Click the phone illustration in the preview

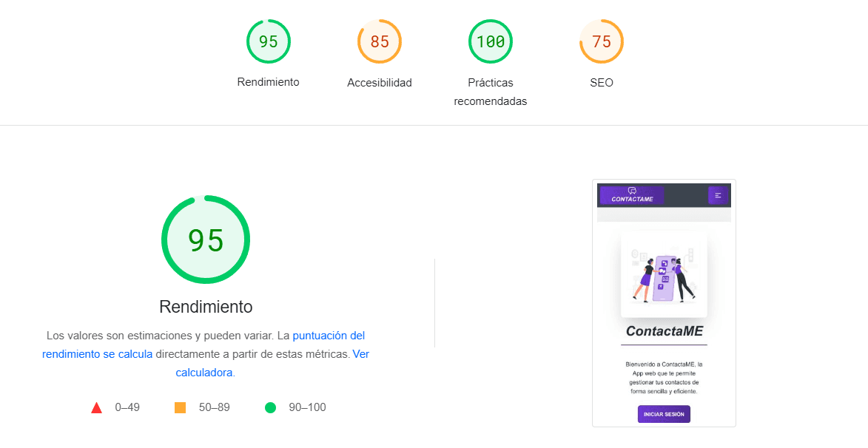pyautogui.click(x=664, y=274)
